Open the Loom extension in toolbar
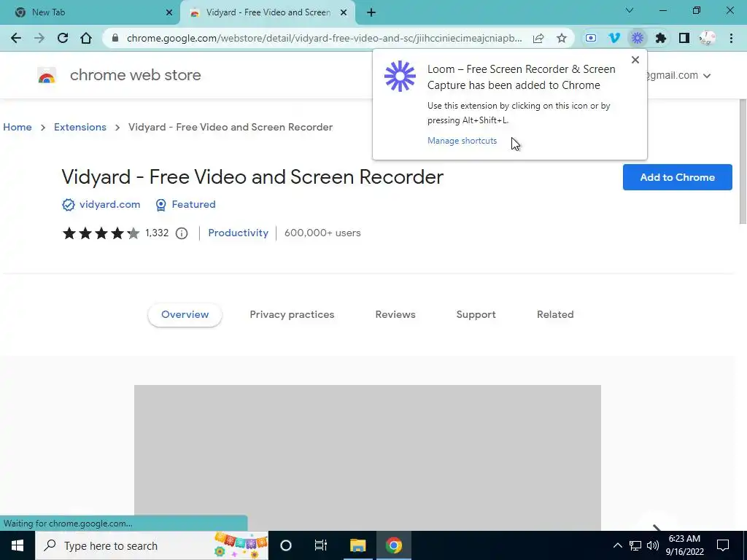 click(x=638, y=38)
